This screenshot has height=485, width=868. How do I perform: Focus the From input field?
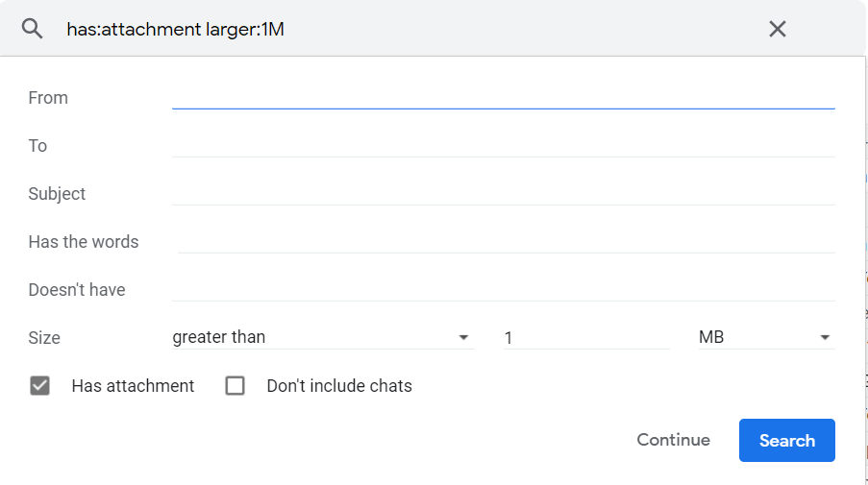click(503, 97)
